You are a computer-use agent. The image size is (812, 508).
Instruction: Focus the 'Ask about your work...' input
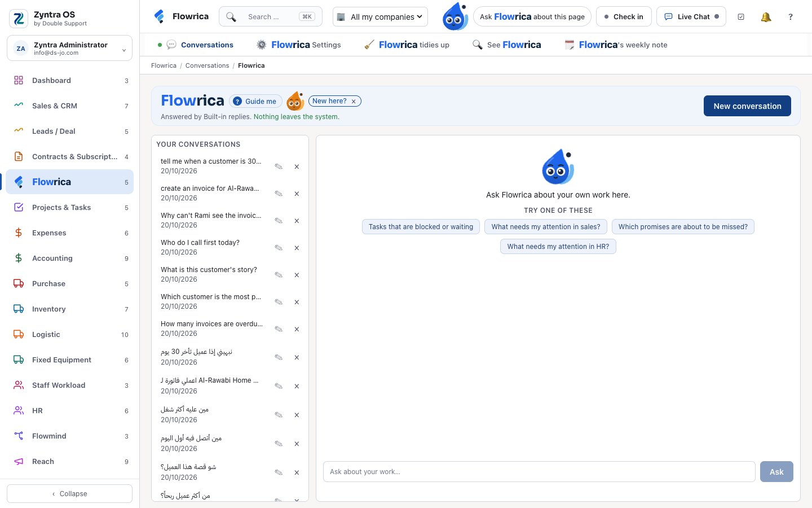point(539,472)
